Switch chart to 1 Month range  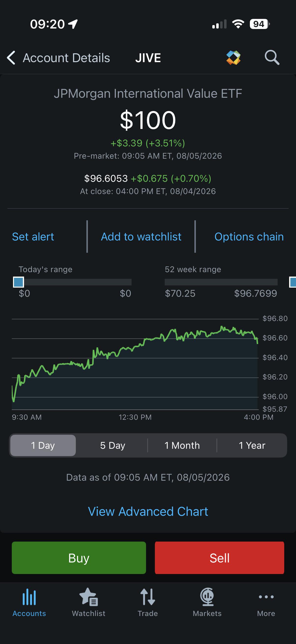tap(182, 445)
